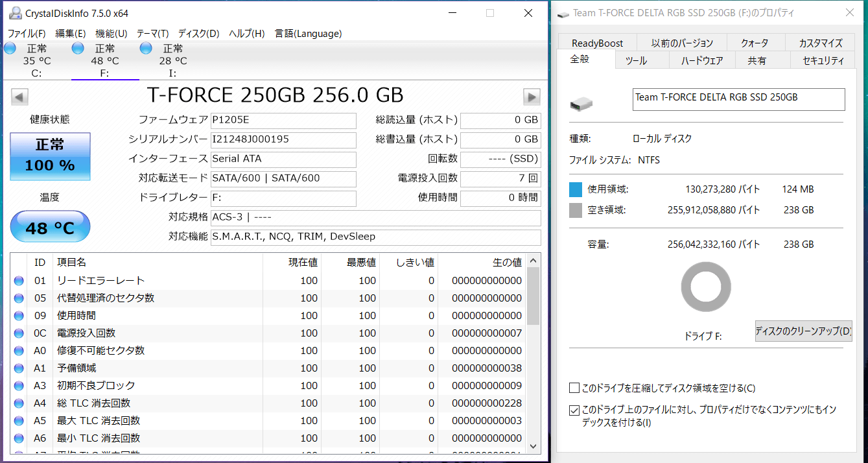Open the 編集(E) menu
This screenshot has width=868, height=463.
(x=71, y=34)
